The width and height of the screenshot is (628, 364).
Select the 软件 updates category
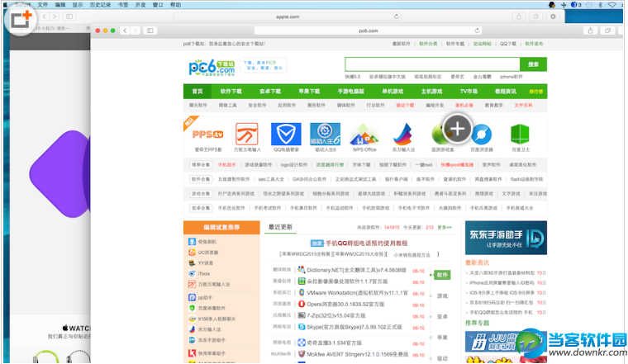pos(442,275)
